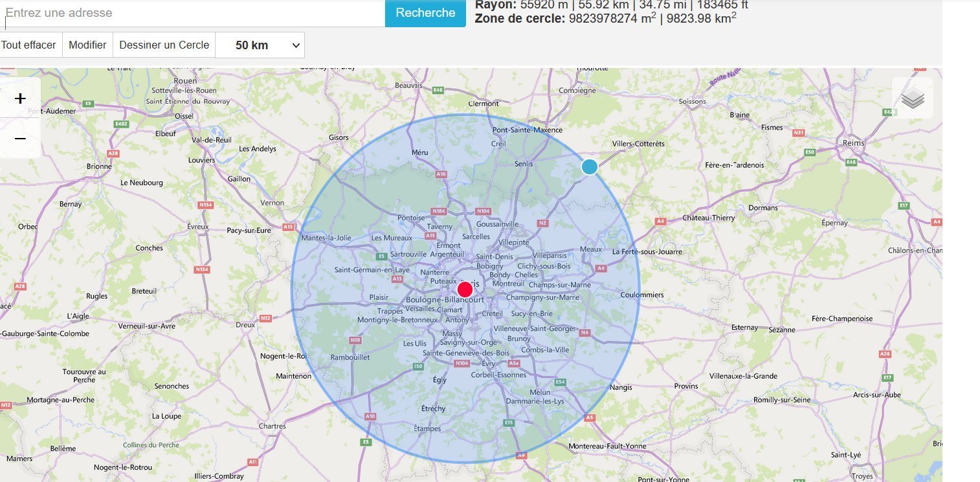Click the Senlis map label
The image size is (980, 482).
tap(524, 164)
